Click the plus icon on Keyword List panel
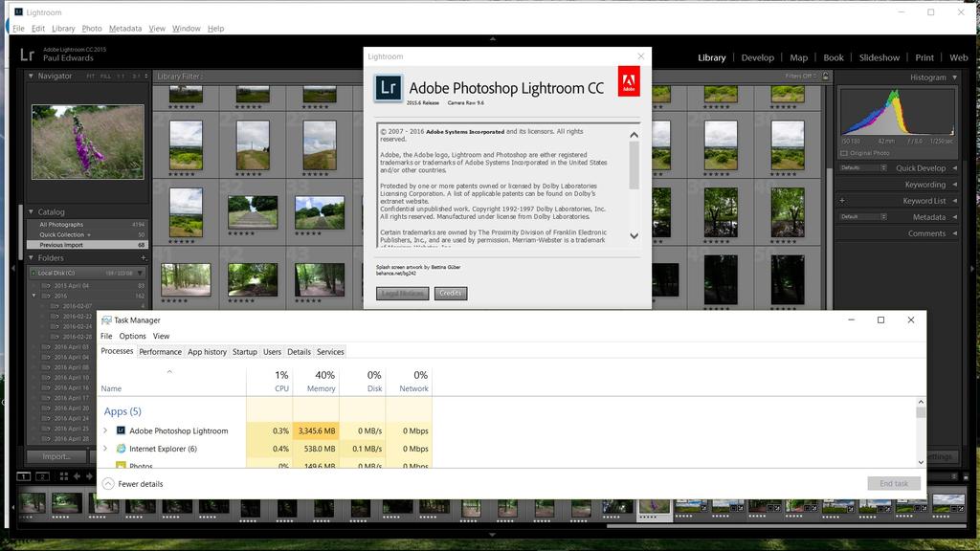This screenshot has height=551, width=980. tap(841, 201)
